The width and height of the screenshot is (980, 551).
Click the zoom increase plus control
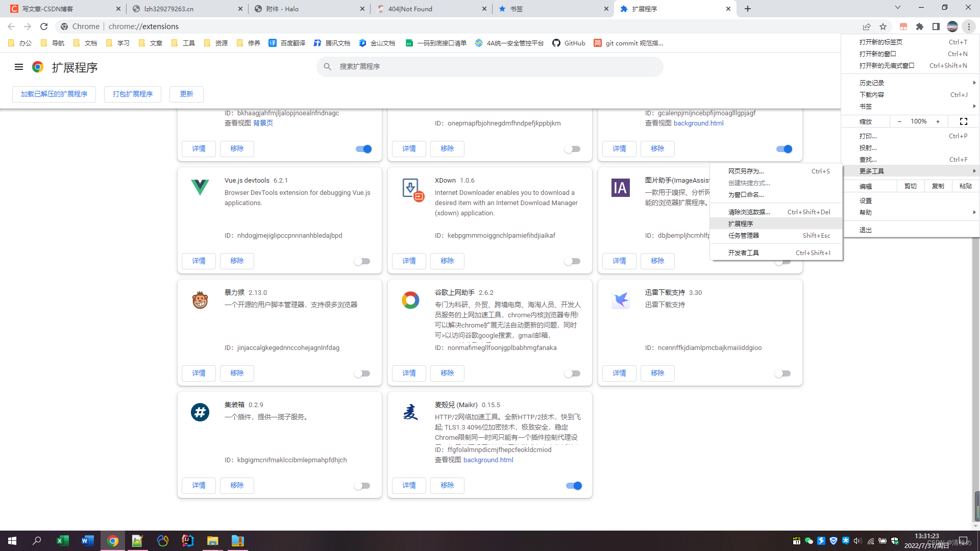tap(938, 121)
